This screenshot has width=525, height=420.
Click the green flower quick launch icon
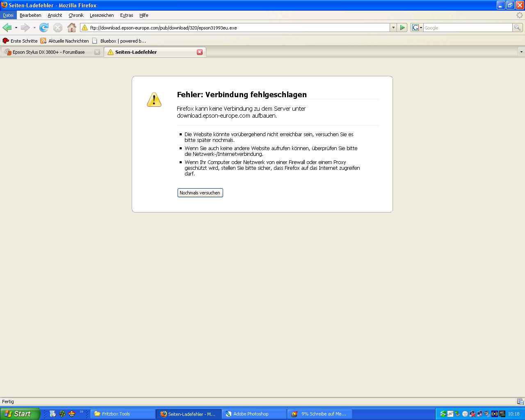click(x=62, y=414)
